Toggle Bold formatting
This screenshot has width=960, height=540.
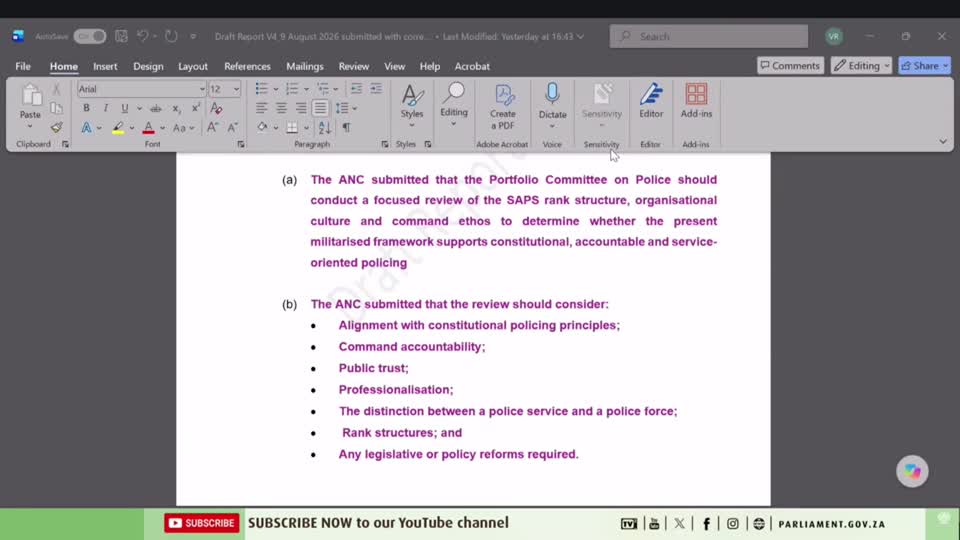pos(86,108)
